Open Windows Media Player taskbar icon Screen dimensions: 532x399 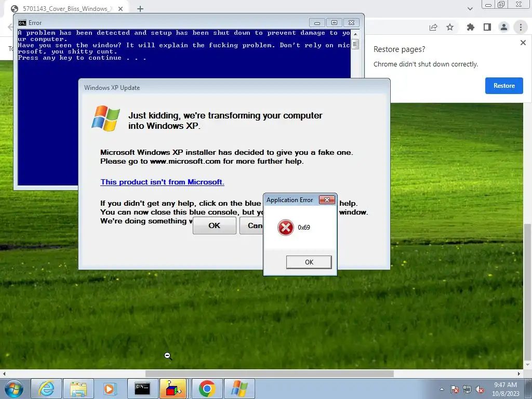[109, 389]
